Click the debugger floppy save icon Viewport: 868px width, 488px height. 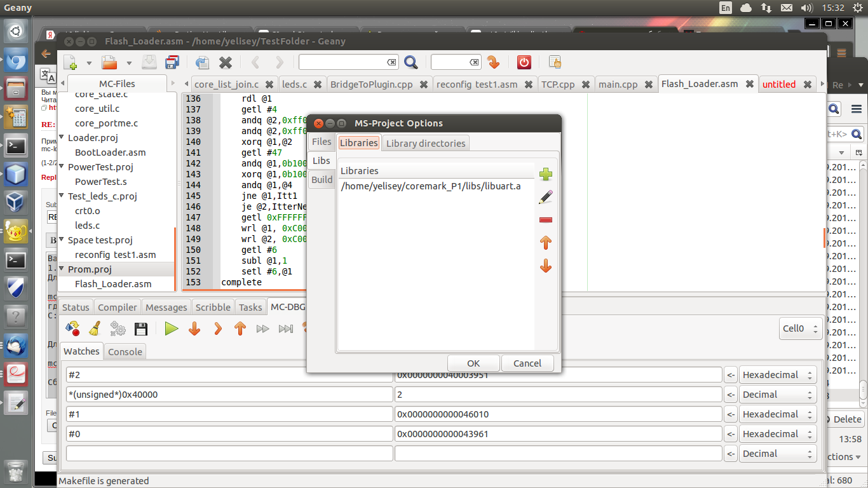click(x=141, y=329)
